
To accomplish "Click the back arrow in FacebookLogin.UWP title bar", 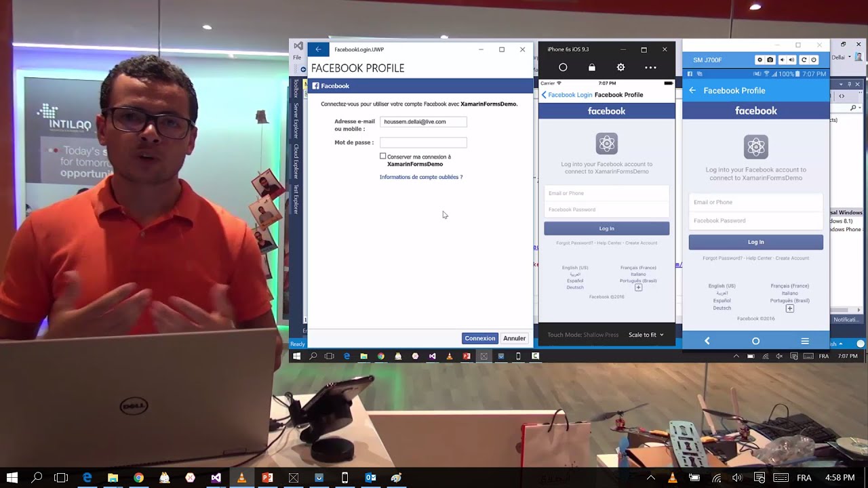I will tap(318, 49).
